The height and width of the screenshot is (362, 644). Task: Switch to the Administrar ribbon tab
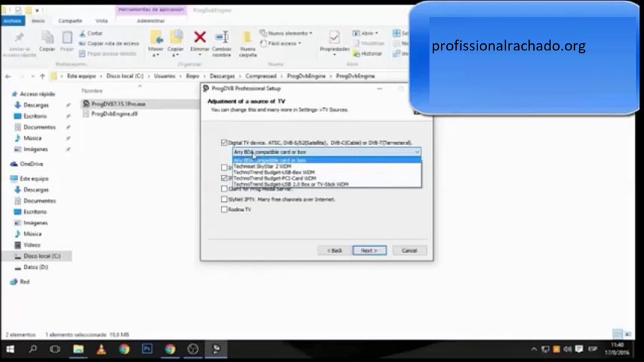(151, 21)
